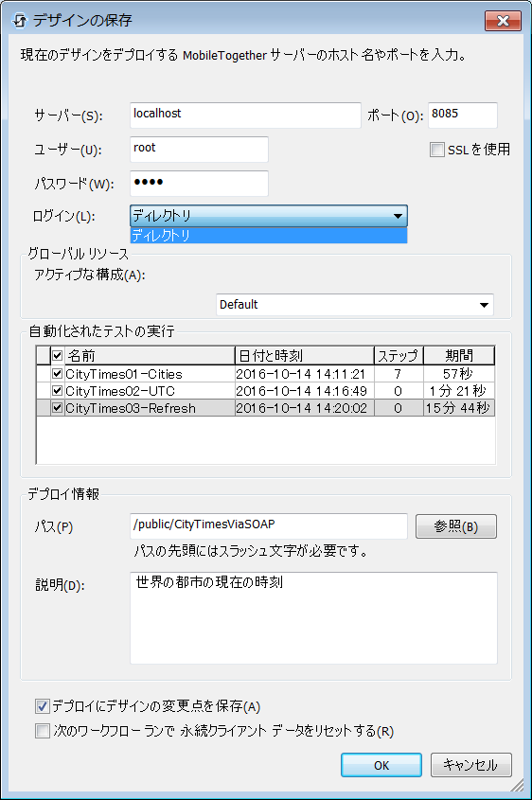
Task: Click the 参照(B) browse button
Action: pos(456,526)
